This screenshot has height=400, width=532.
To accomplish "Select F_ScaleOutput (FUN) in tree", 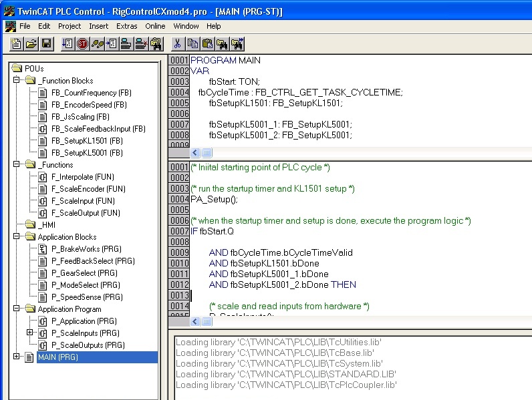I will 86,213.
